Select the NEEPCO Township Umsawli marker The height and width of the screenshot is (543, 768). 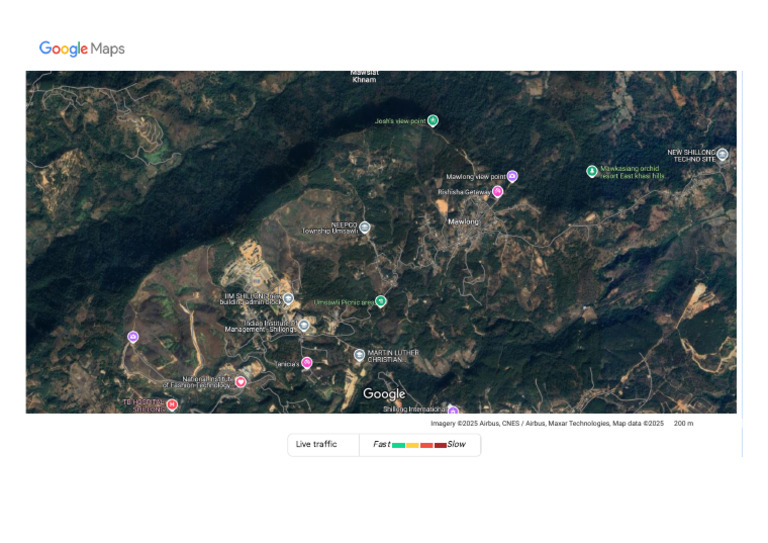[364, 227]
